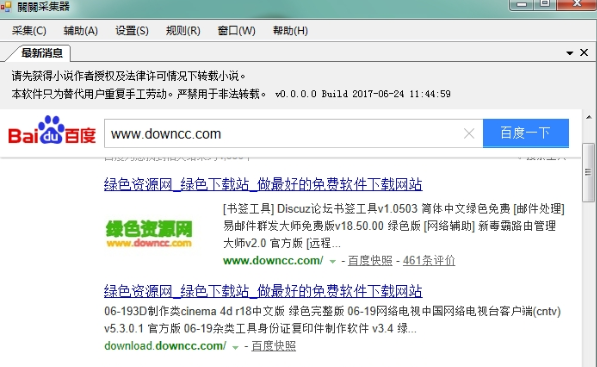Screen dimensions: 597x367
Task: Open the 设置(S) menu
Action: (x=132, y=30)
